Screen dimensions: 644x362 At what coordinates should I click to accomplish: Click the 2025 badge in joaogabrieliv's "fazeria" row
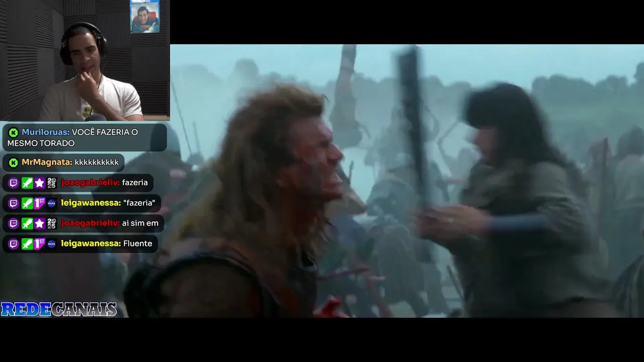pyautogui.click(x=51, y=183)
